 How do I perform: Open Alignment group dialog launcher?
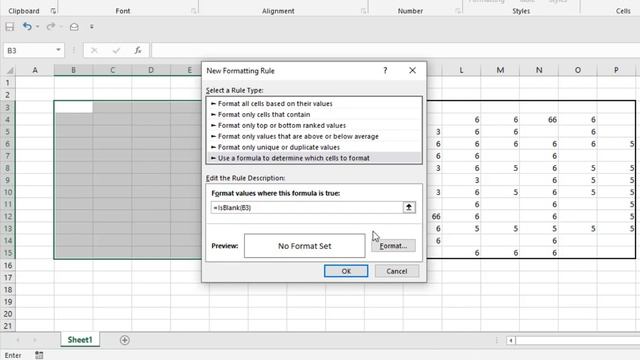point(363,11)
